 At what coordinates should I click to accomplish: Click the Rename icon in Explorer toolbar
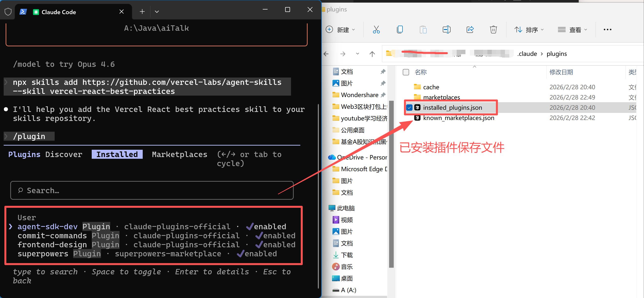[446, 30]
